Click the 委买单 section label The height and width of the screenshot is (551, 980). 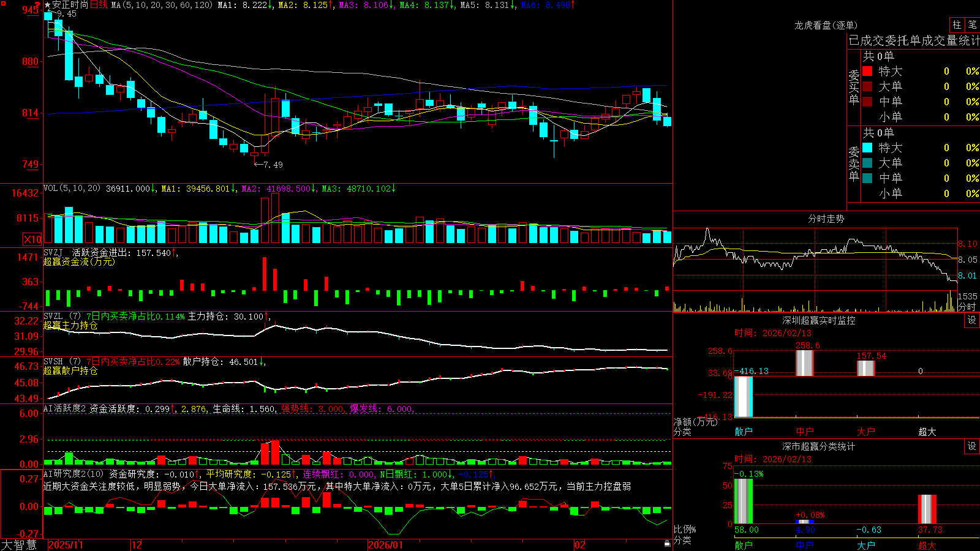(x=854, y=88)
